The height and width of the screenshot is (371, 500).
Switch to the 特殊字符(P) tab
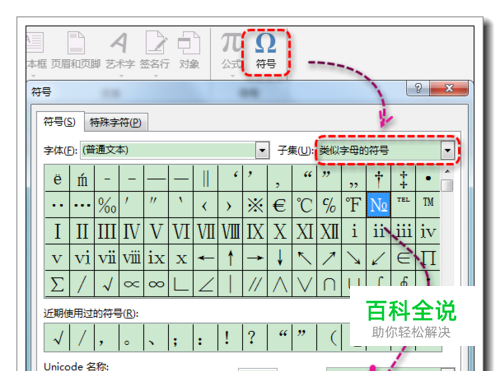click(116, 122)
